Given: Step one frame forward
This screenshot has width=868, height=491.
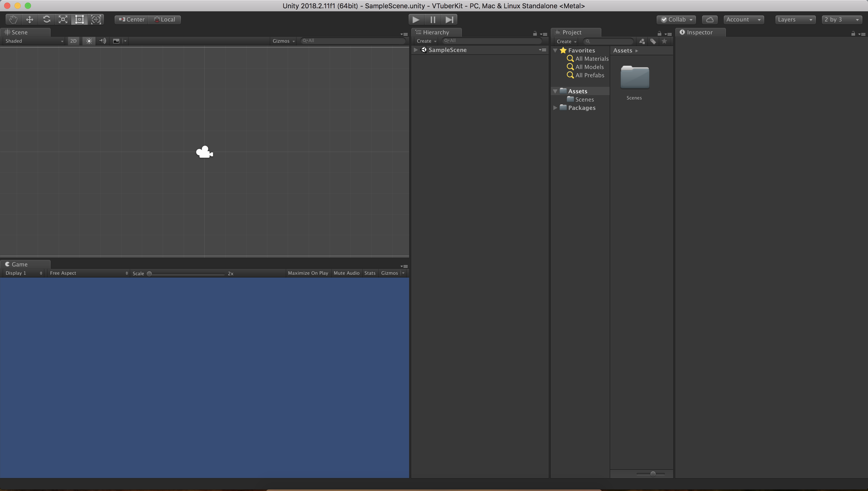Looking at the screenshot, I should (449, 20).
